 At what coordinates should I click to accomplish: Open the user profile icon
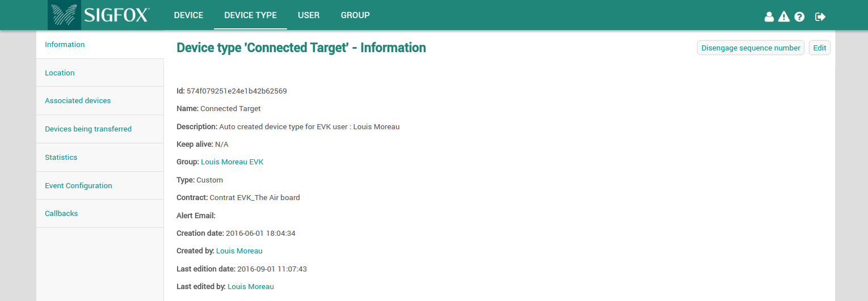click(769, 16)
